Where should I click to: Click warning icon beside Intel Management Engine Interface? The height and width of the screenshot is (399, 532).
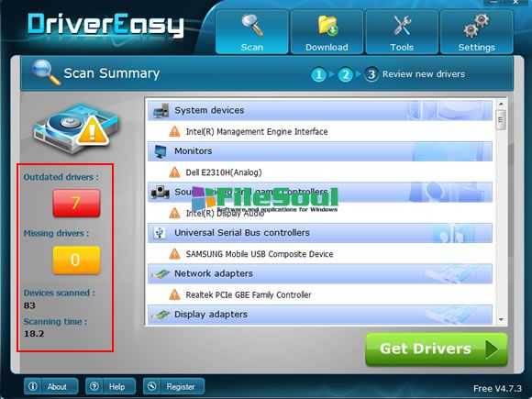tap(174, 131)
